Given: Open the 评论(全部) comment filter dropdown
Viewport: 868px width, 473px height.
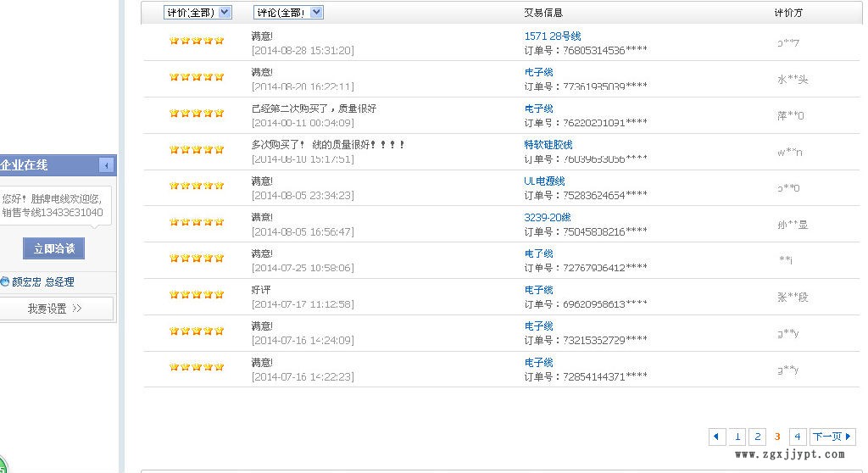Looking at the screenshot, I should point(288,13).
